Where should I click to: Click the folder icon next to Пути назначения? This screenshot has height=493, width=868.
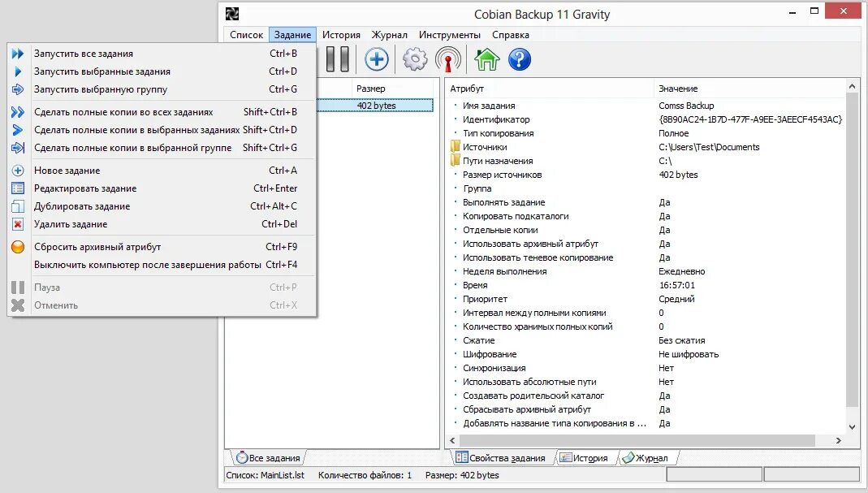pos(455,161)
